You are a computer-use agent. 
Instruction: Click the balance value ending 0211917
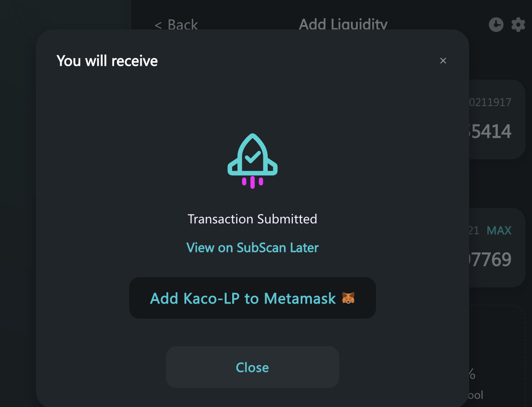point(491,103)
